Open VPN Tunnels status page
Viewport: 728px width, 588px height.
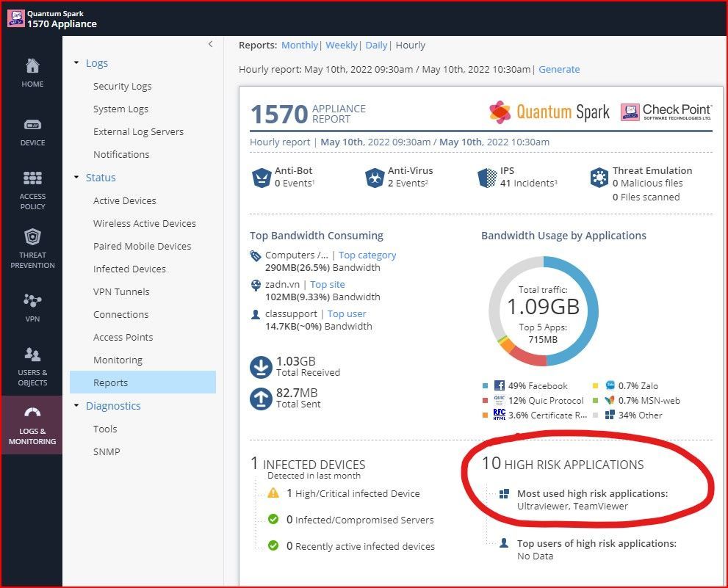point(121,291)
